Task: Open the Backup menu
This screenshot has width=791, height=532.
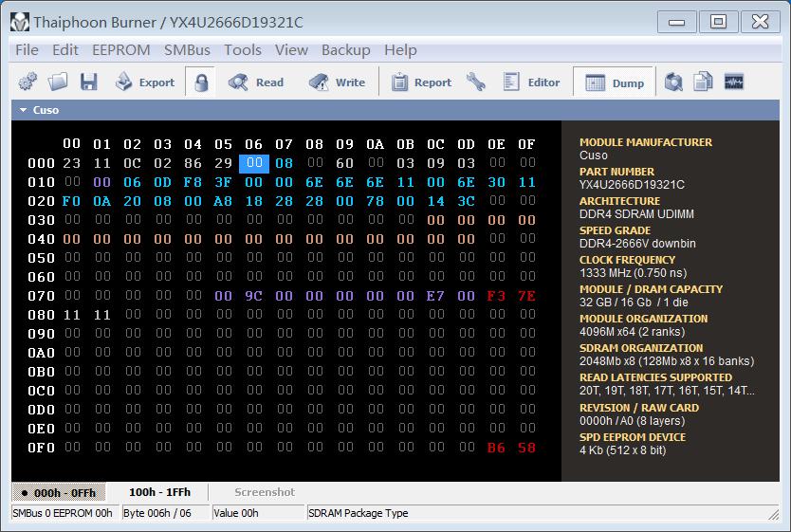Action: tap(345, 50)
